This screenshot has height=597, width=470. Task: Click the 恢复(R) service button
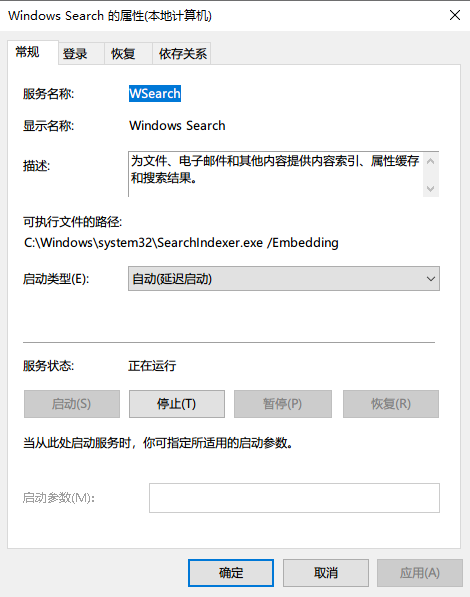(391, 404)
